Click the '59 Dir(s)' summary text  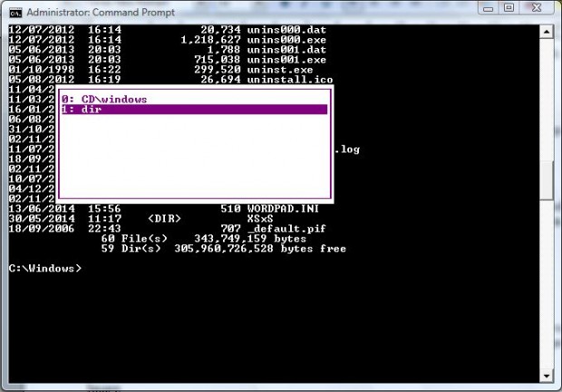(x=131, y=249)
